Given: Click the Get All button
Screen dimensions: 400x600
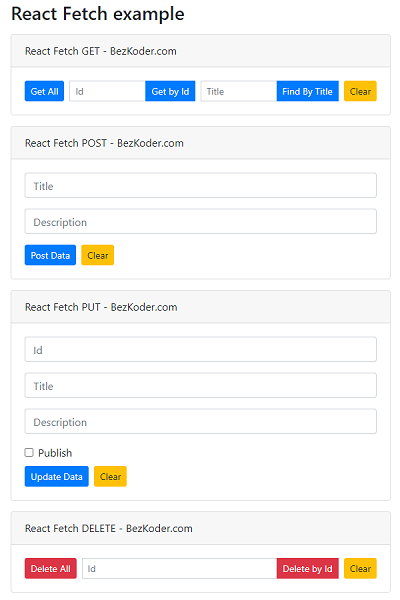Looking at the screenshot, I should pyautogui.click(x=44, y=91).
